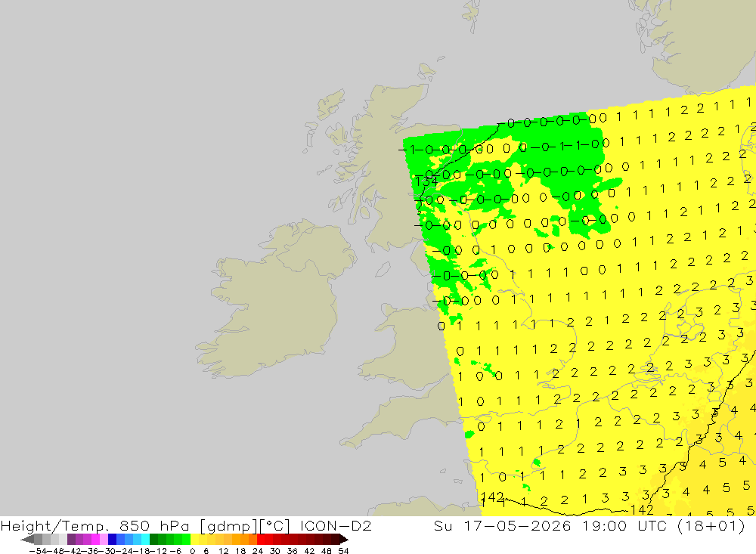Click the pink swatch near -30
The image size is (756, 554).
click(x=104, y=539)
